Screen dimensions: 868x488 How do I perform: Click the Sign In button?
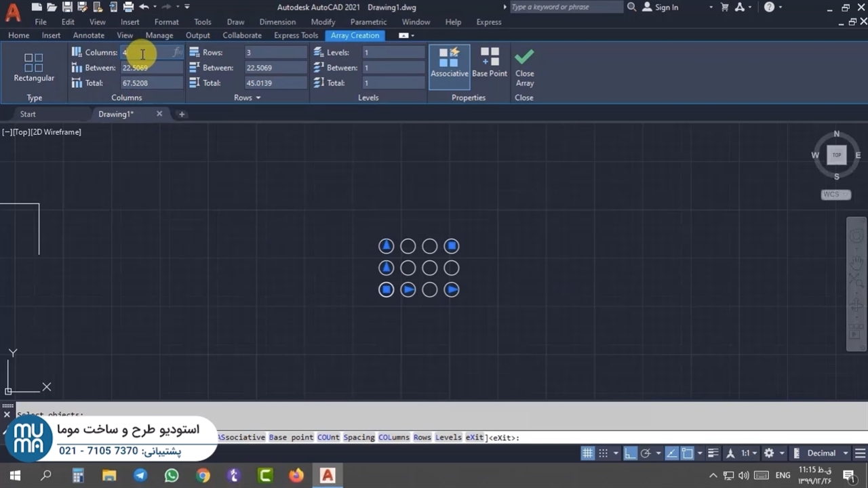point(666,7)
